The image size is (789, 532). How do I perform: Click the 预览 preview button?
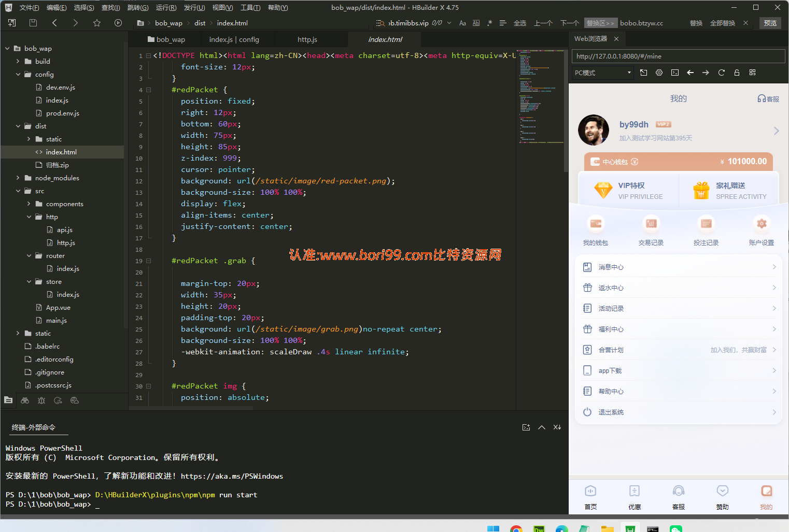tap(770, 23)
